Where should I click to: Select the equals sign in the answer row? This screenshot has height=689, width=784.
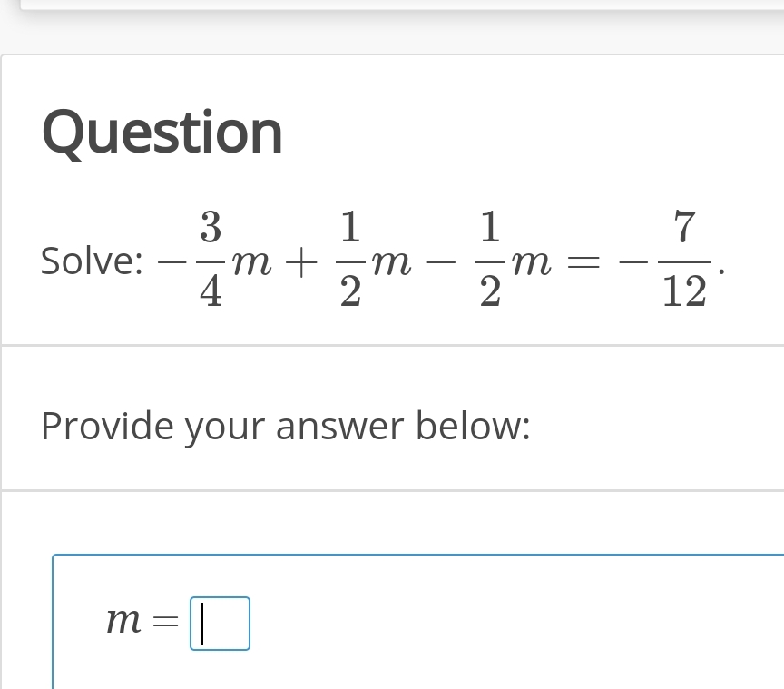pos(164,622)
